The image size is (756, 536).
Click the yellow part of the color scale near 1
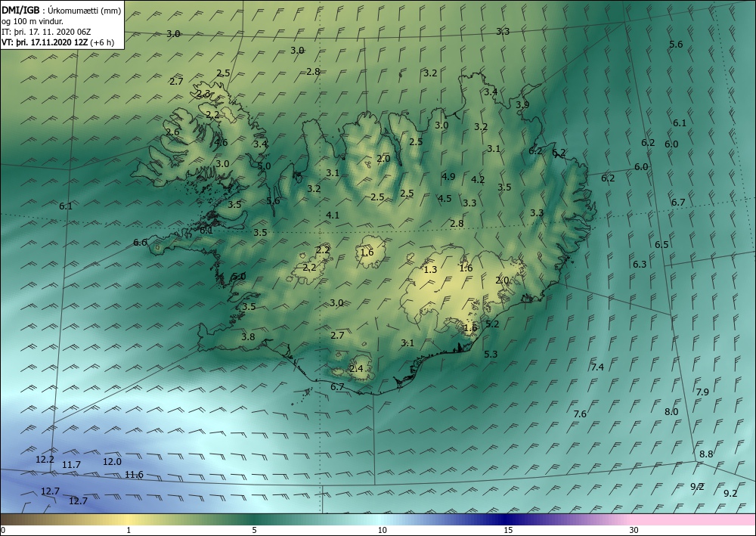pyautogui.click(x=129, y=519)
